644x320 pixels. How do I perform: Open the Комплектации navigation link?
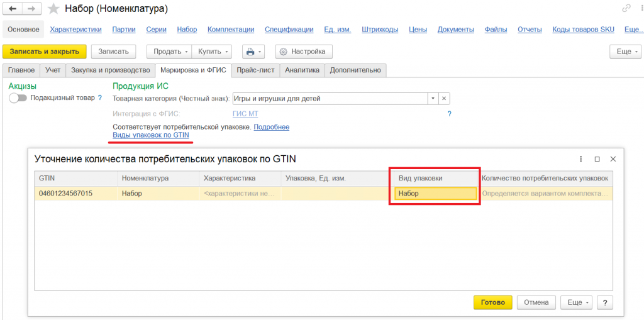point(231,30)
